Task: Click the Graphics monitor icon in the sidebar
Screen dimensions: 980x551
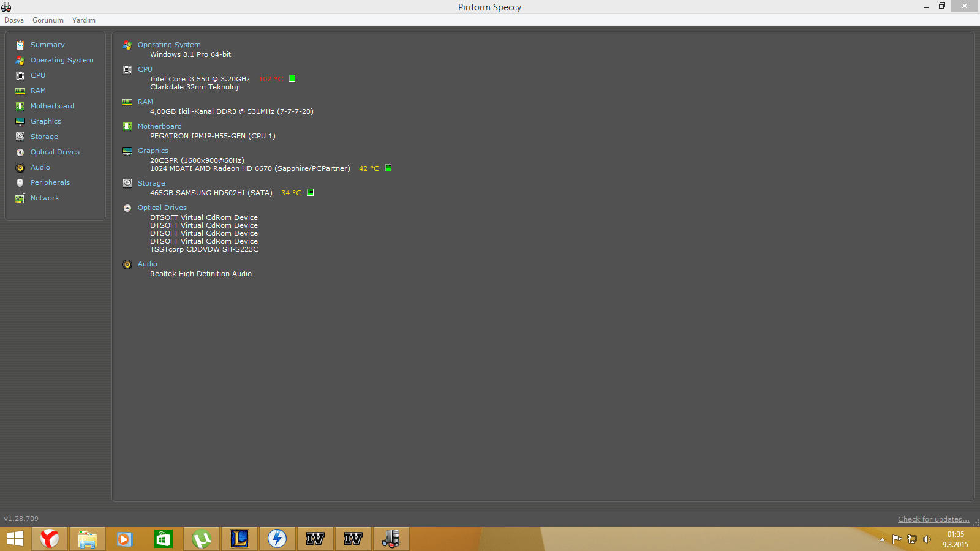Action: pos(20,121)
